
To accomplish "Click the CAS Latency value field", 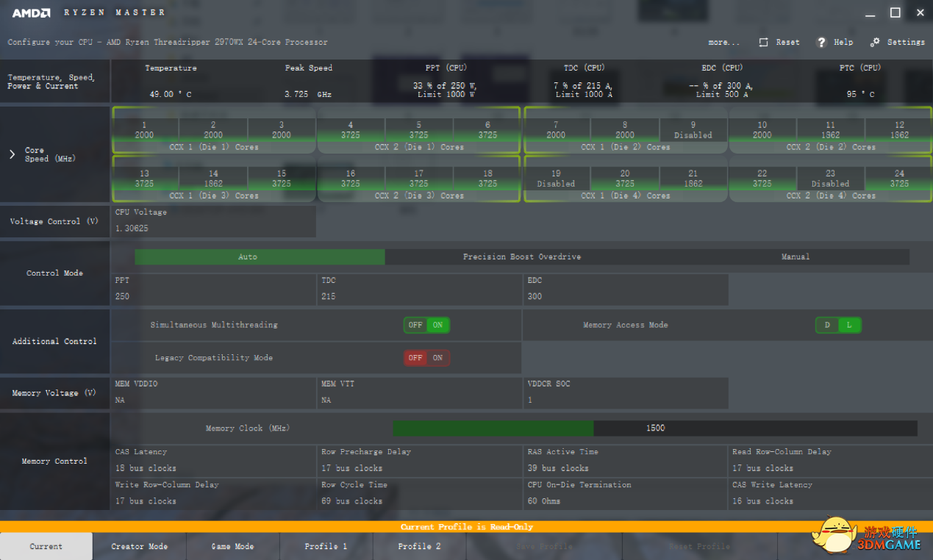I will point(214,461).
